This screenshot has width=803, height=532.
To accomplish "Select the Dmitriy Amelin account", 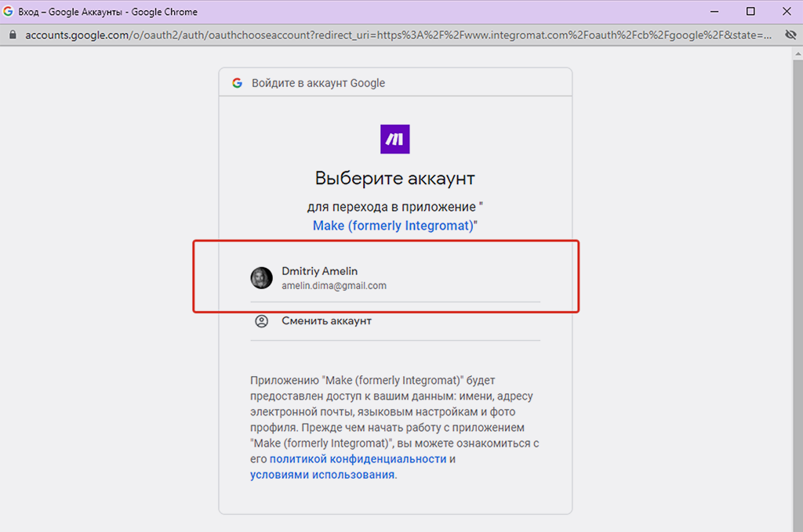I will (395, 278).
